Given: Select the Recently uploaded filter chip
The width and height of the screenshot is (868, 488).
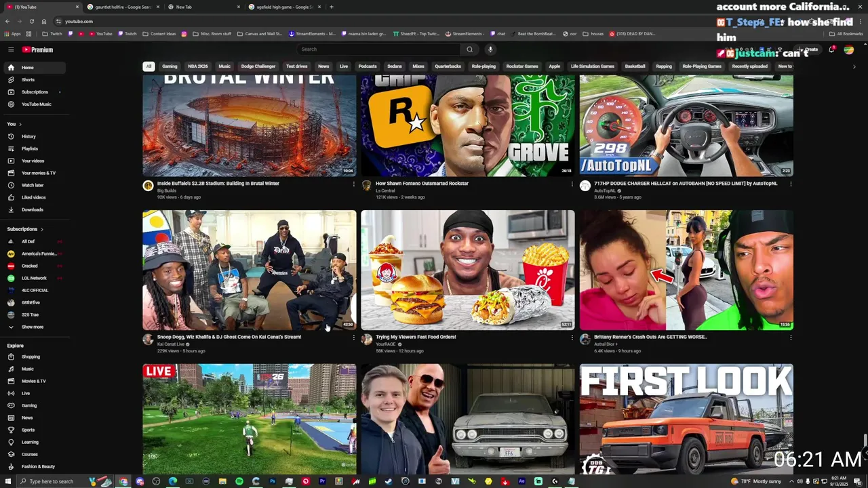Looking at the screenshot, I should click(x=749, y=66).
